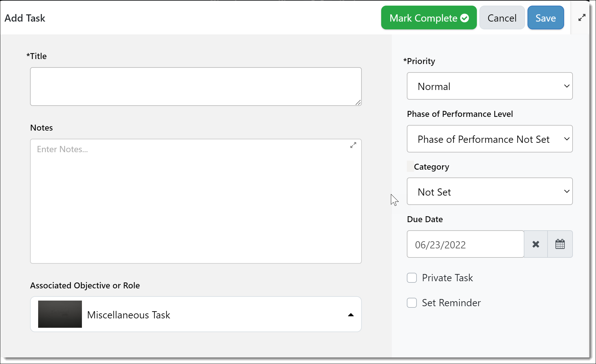The image size is (596, 364).
Task: Expand the Notes field with the diagonal arrow
Action: pyautogui.click(x=353, y=145)
